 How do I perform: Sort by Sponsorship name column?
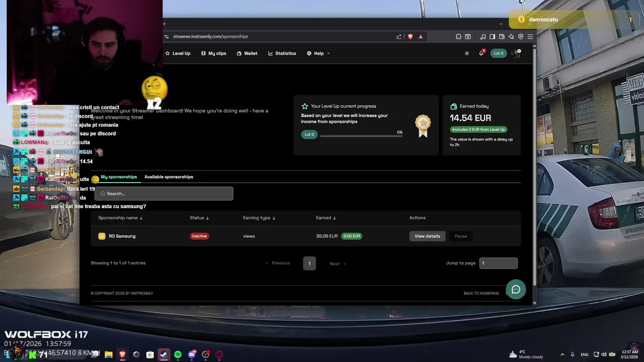tap(120, 218)
